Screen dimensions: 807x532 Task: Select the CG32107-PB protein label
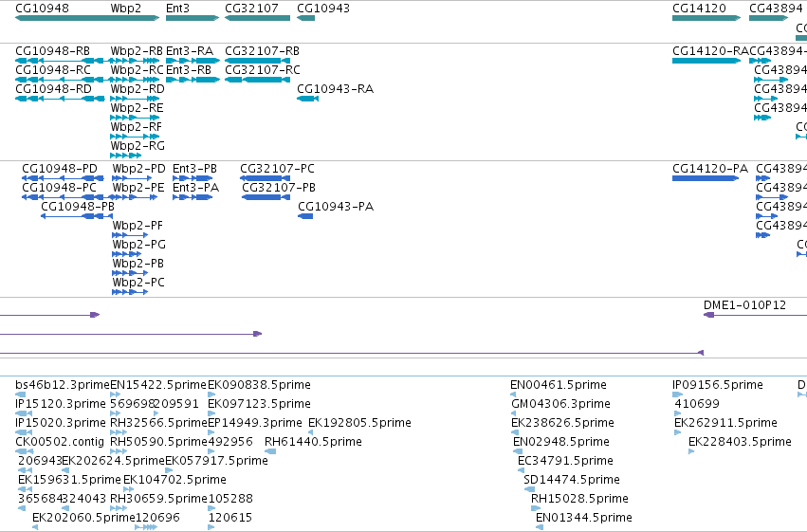click(279, 188)
